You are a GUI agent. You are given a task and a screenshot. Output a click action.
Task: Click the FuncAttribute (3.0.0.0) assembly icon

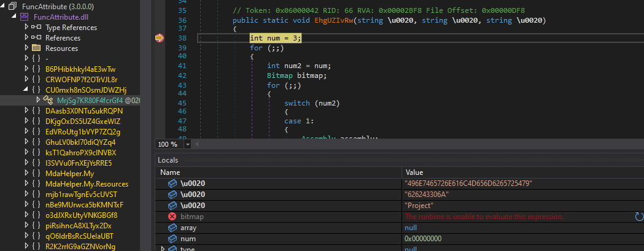pos(13,7)
